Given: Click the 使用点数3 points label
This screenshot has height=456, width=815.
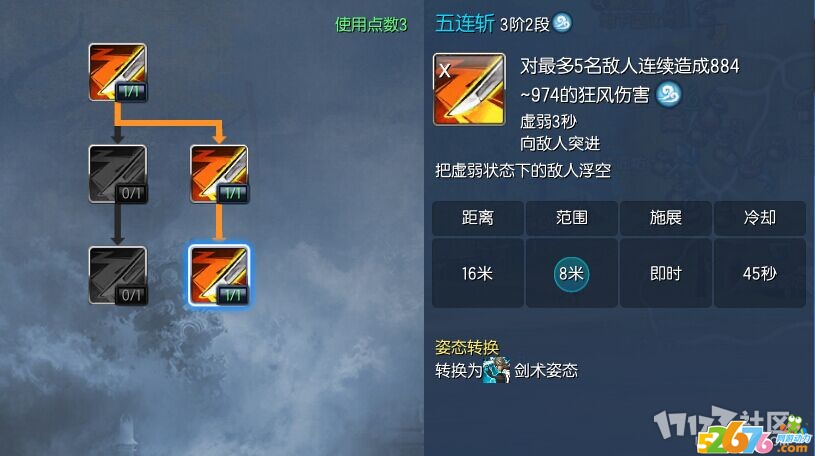Looking at the screenshot, I should [x=371, y=24].
